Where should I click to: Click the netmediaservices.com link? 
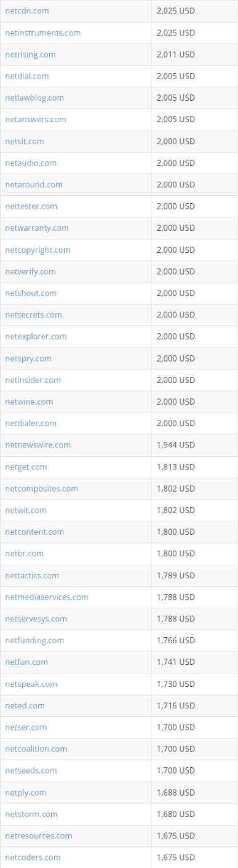47,597
